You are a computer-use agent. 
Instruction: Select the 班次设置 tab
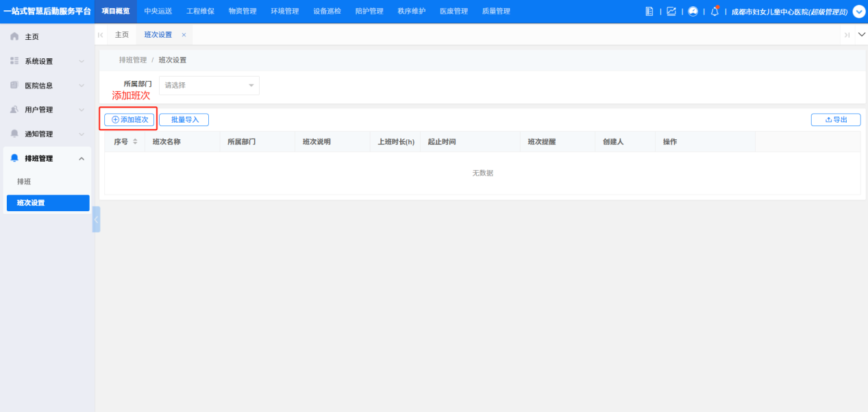tap(164, 35)
